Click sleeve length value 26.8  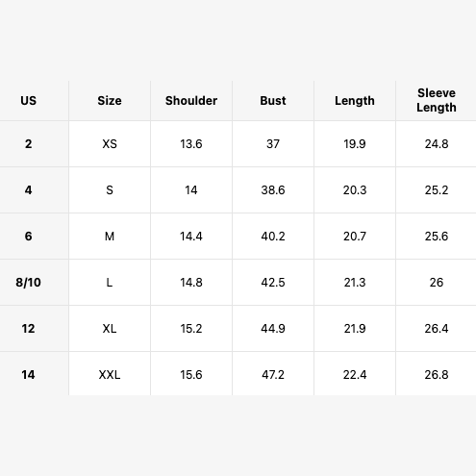437,375
